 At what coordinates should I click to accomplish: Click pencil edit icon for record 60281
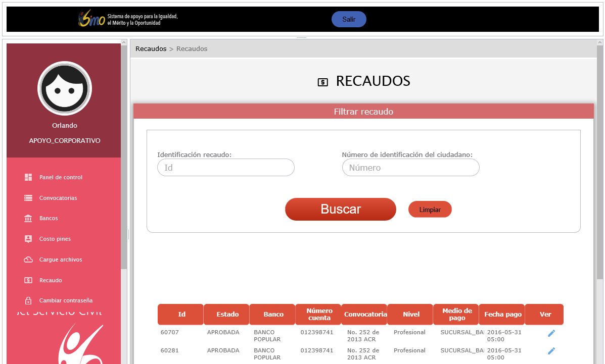[x=551, y=351]
